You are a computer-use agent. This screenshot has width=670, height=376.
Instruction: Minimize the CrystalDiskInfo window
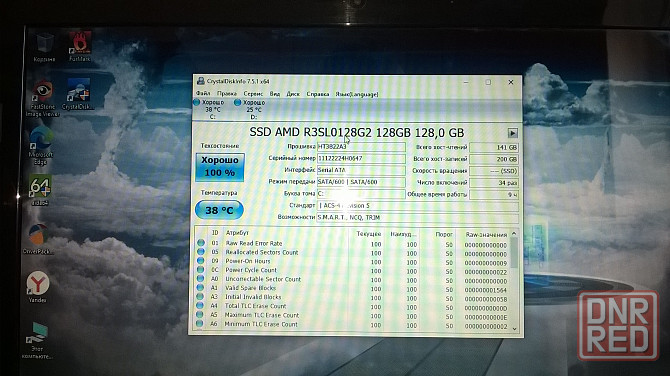466,82
